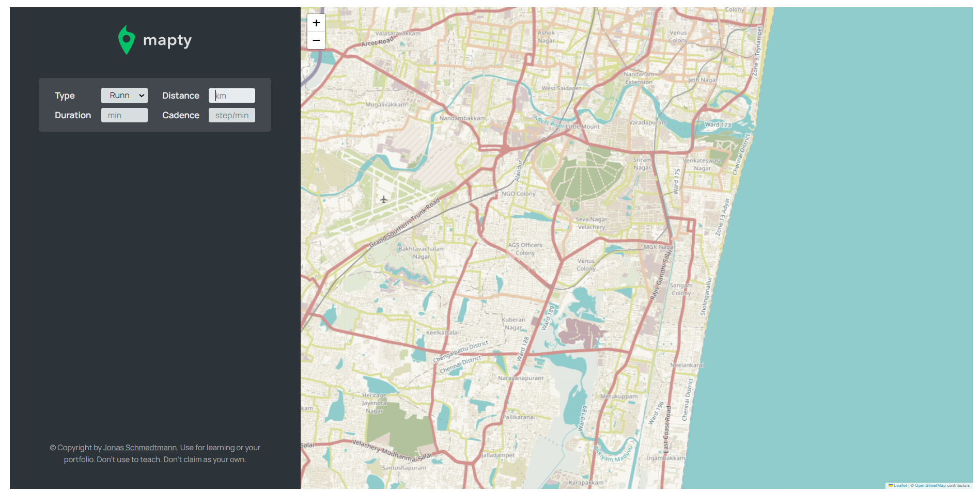This screenshot has width=980, height=492.
Task: Click Medavakkam Karapakkam label on map
Action: pyautogui.click(x=586, y=483)
